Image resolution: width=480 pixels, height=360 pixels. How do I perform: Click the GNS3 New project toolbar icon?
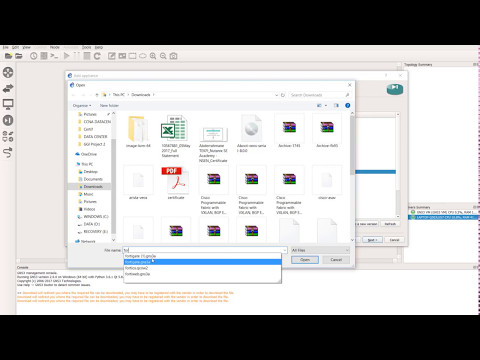coord(8,56)
